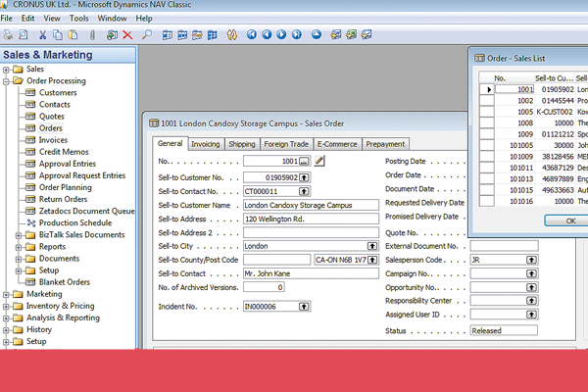
Task: Expand the History folder
Action: [x=6, y=330]
